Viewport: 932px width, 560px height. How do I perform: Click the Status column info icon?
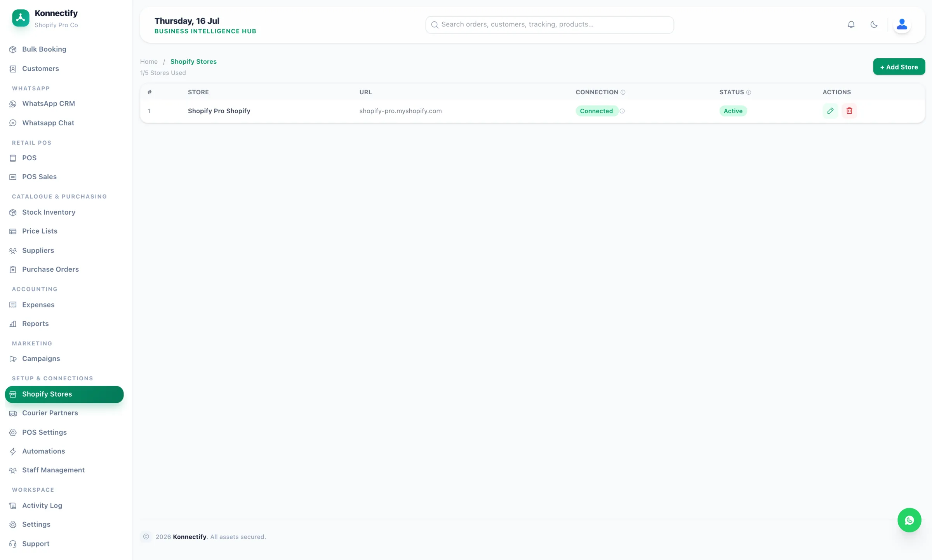pos(748,92)
